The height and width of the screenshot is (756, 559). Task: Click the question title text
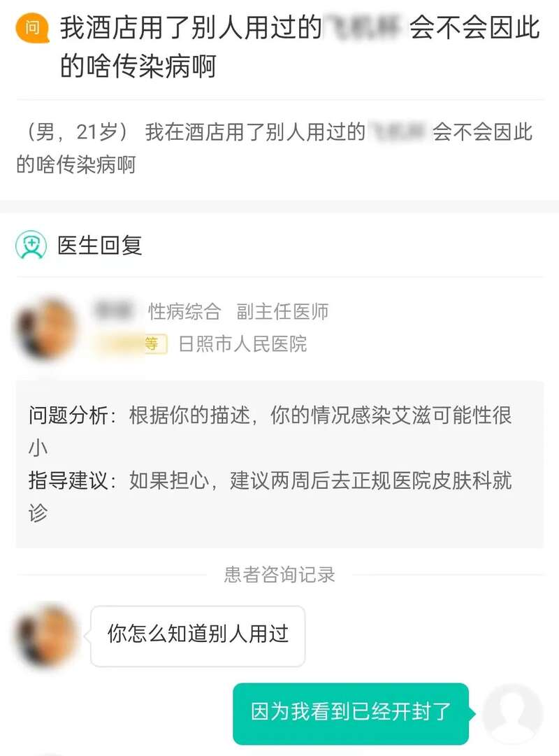pyautogui.click(x=300, y=46)
